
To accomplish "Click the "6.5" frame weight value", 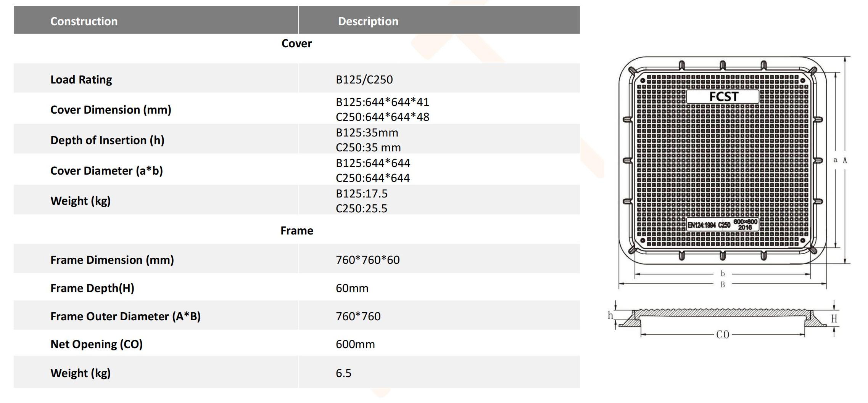I will point(343,373).
